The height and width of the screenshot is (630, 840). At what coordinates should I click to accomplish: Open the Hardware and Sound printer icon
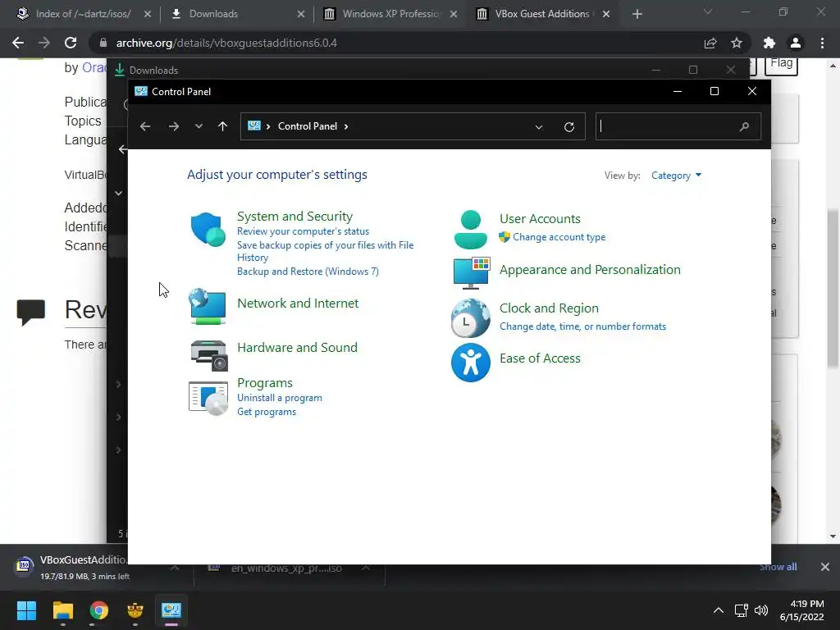(209, 355)
